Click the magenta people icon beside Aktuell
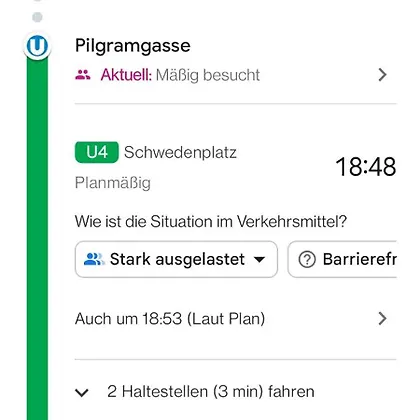Viewport: 420px width, 420px height. point(83,75)
